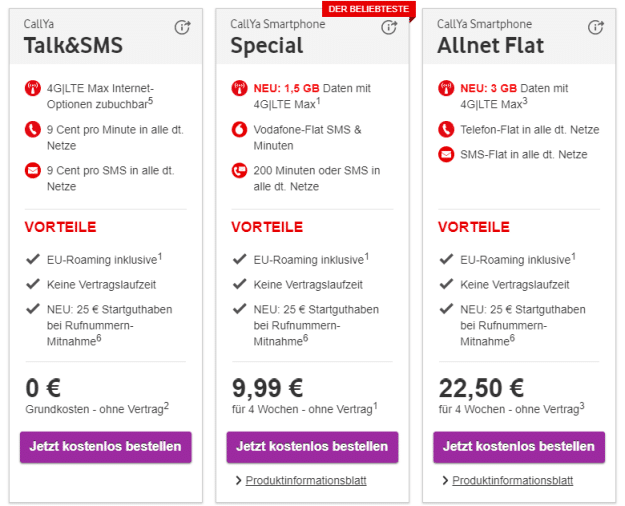Open Produktinformationsblatt link for Special

click(x=306, y=480)
